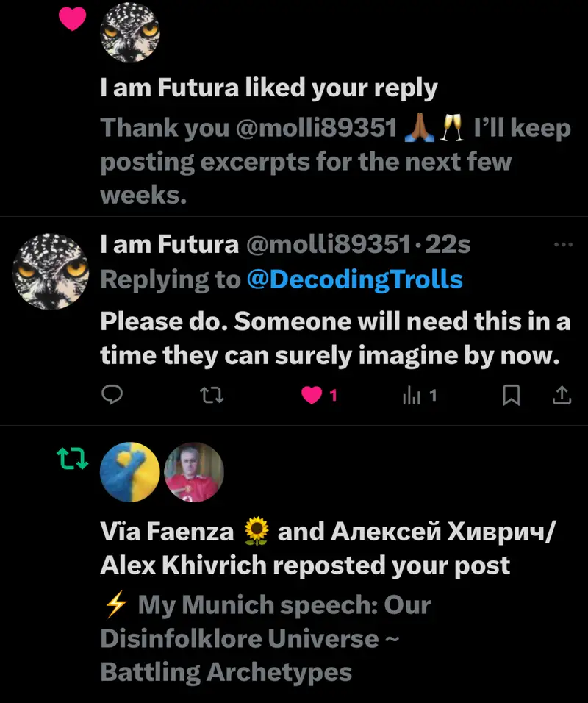
Task: Click the share upload icon
Action: [x=561, y=396]
